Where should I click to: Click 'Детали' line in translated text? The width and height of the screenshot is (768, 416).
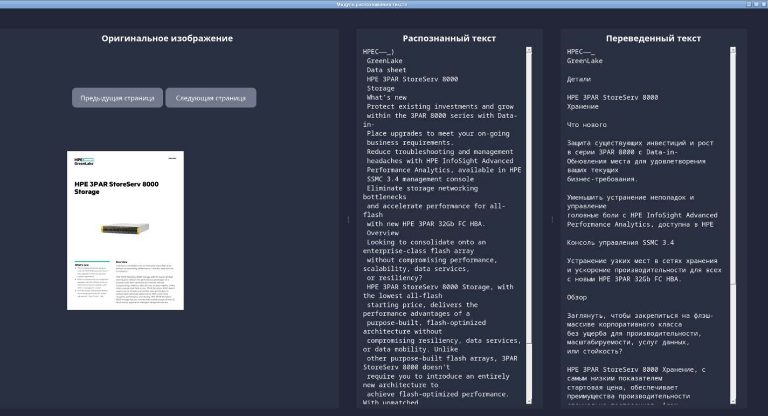[x=579, y=79]
